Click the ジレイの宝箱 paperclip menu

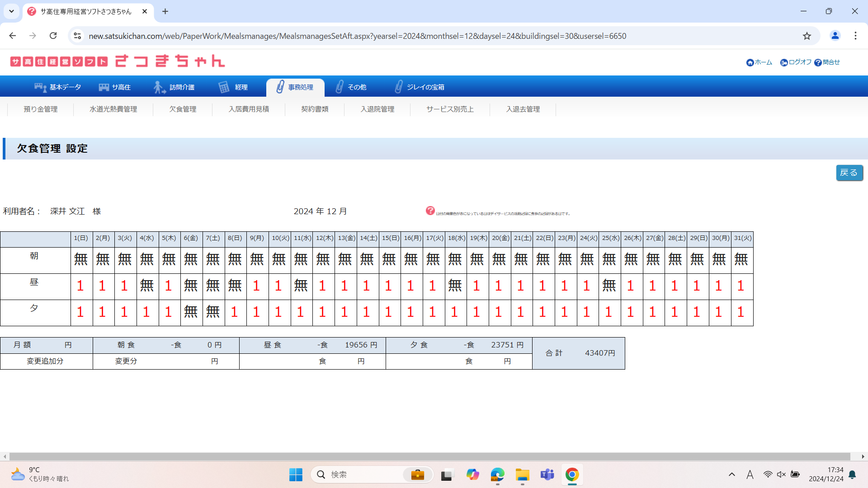coord(419,87)
